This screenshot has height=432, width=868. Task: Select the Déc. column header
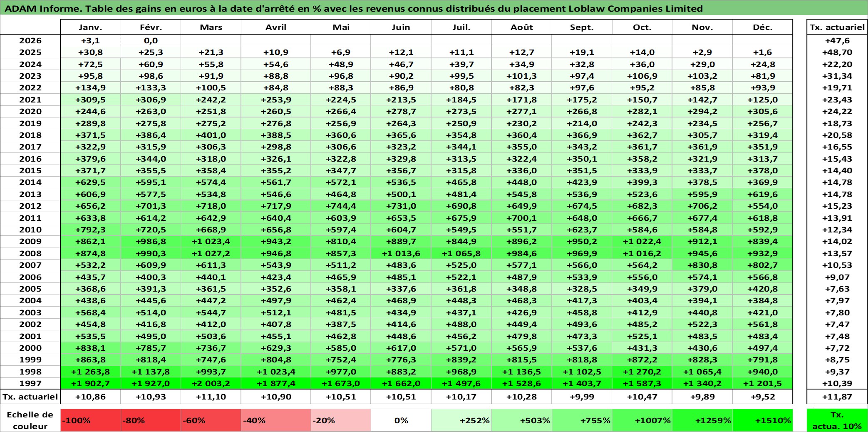(763, 27)
